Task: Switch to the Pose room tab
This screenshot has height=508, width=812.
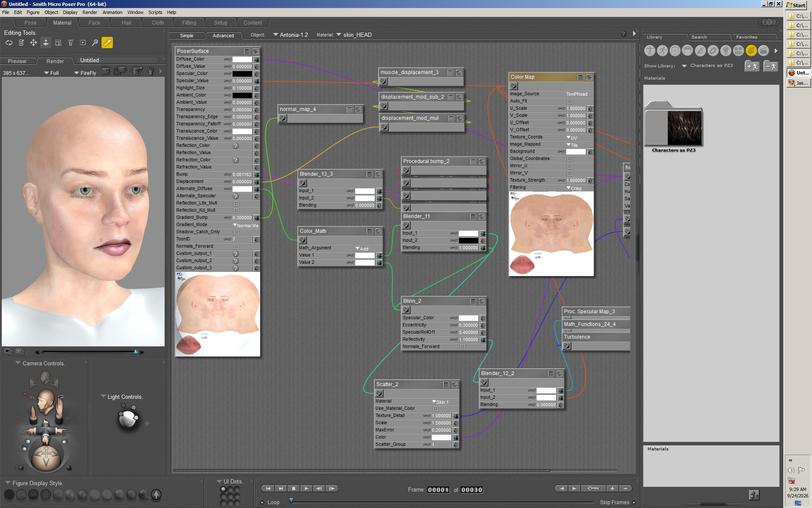Action: point(30,22)
